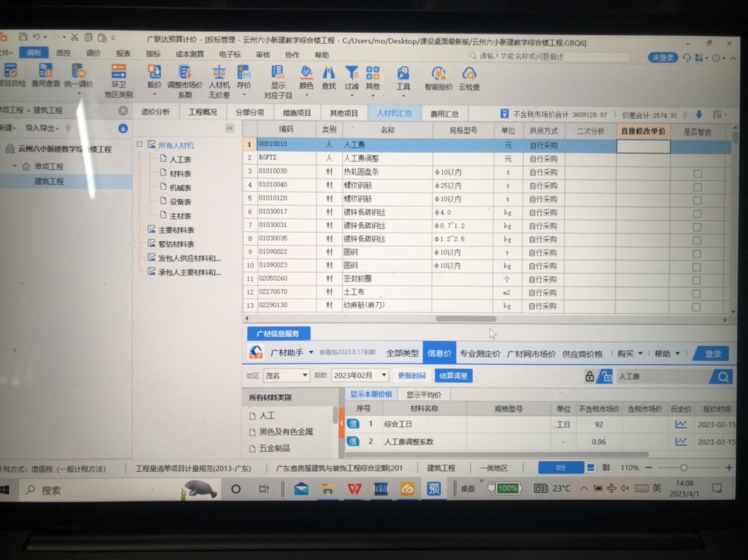Switch to the 费用汇总 tab
This screenshot has width=748, height=560.
coord(444,114)
